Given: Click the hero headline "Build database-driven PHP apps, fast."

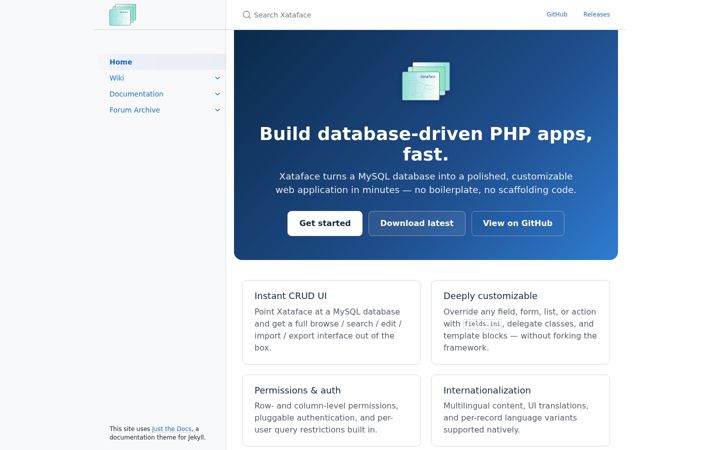Looking at the screenshot, I should 426,144.
